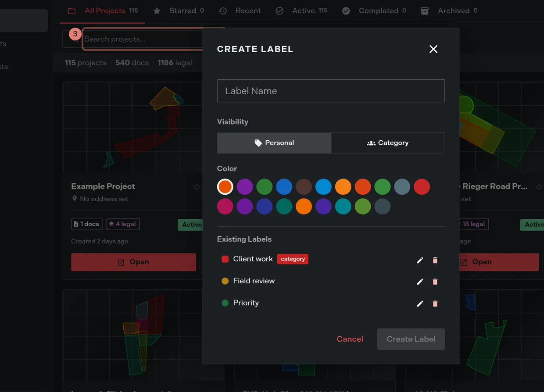Delete the Priority label

[435, 303]
